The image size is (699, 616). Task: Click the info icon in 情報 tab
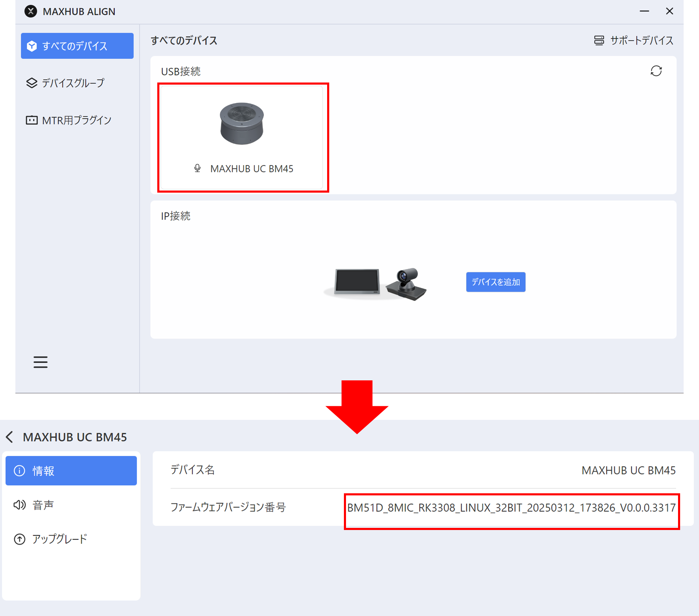pos(20,471)
